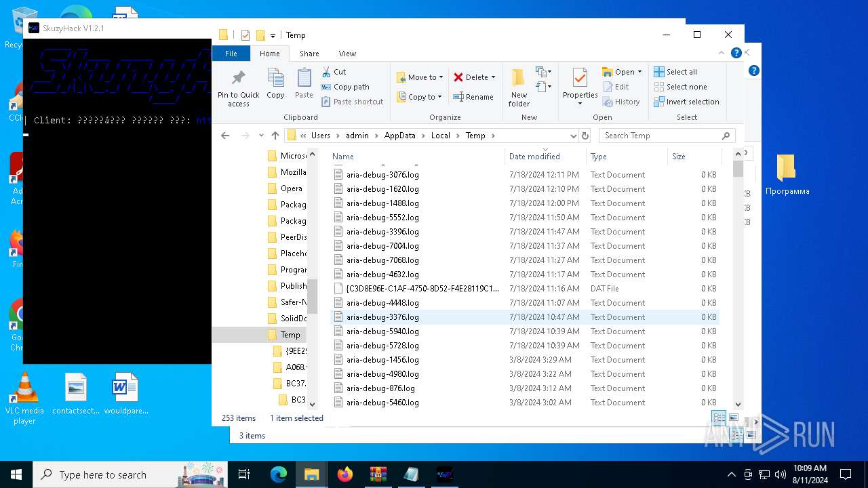Image resolution: width=868 pixels, height=488 pixels.
Task: Switch to details view layout icon
Action: tap(719, 418)
